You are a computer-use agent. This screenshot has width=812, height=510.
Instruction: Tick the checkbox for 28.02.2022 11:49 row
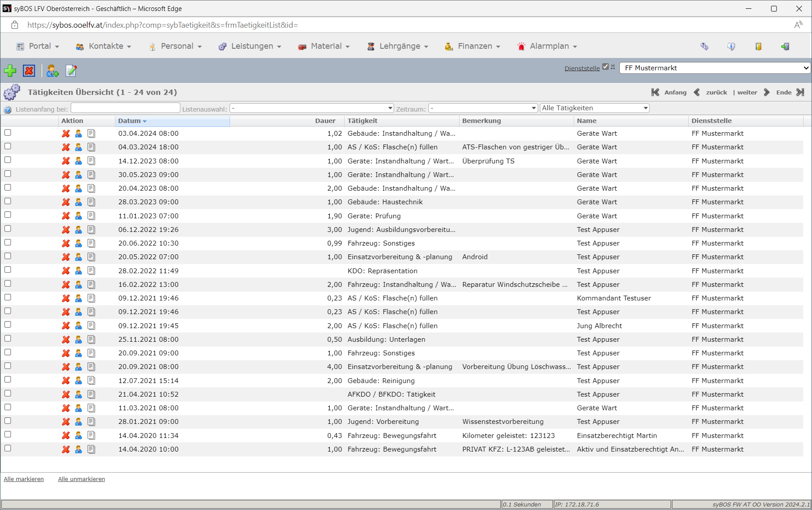(7, 270)
